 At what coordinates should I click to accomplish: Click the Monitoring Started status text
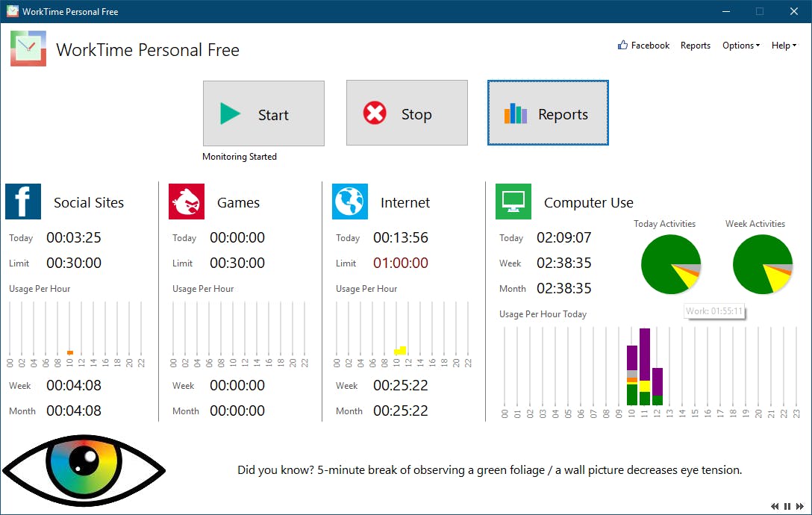point(240,157)
